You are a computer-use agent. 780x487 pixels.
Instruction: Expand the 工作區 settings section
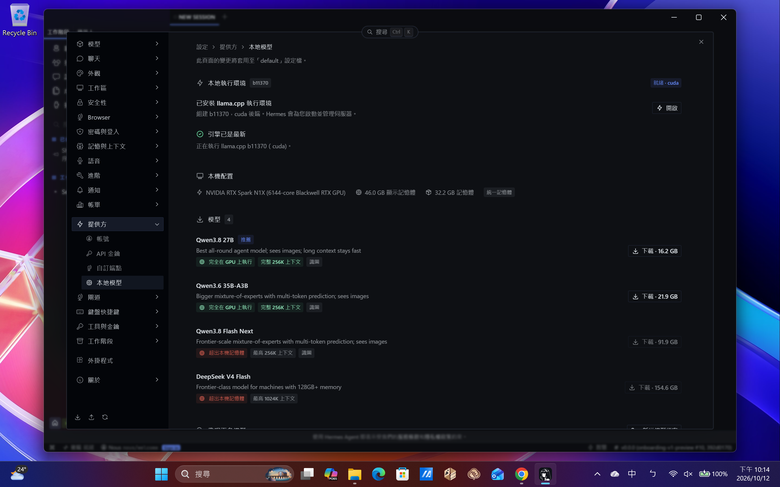click(117, 88)
